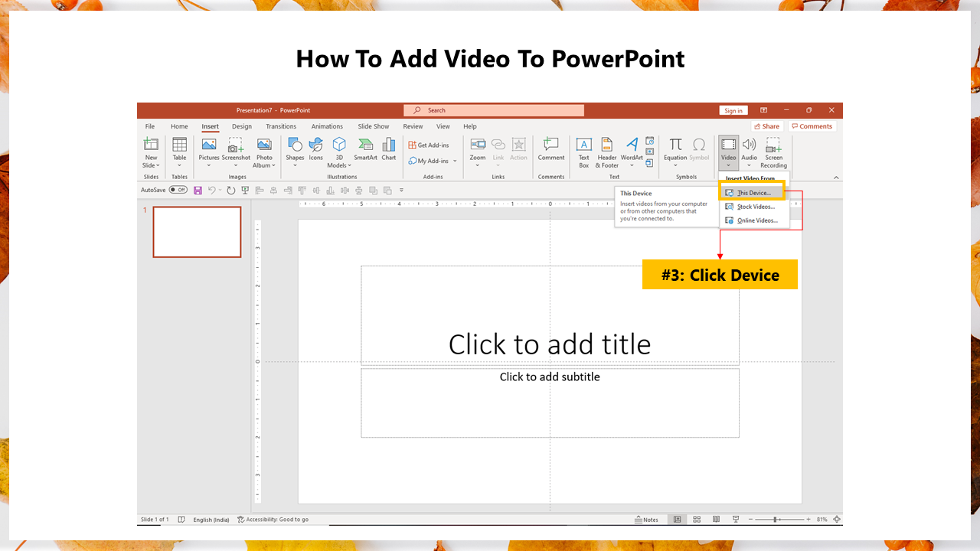Expand the Audio dropdown arrow
980x551 pixels.
750,165
